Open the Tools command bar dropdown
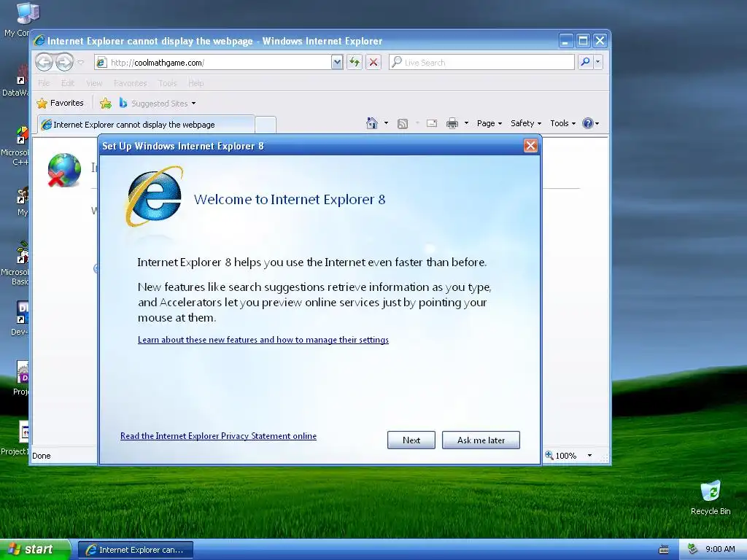The width and height of the screenshot is (747, 560). tap(562, 123)
